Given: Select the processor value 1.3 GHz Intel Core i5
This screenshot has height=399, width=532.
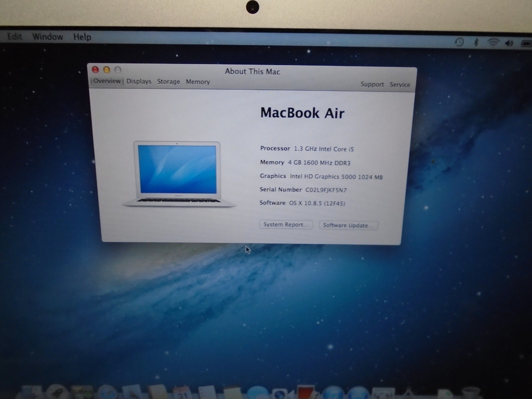Looking at the screenshot, I should click(x=324, y=149).
